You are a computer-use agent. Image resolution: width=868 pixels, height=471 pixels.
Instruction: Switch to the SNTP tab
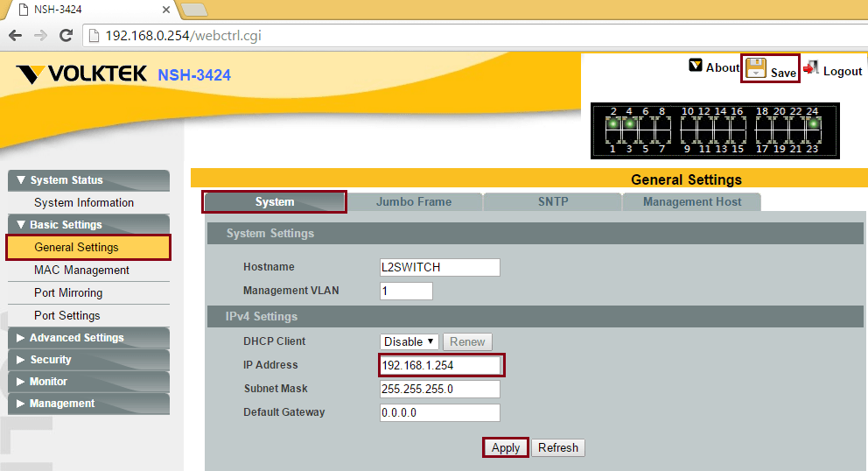click(553, 201)
